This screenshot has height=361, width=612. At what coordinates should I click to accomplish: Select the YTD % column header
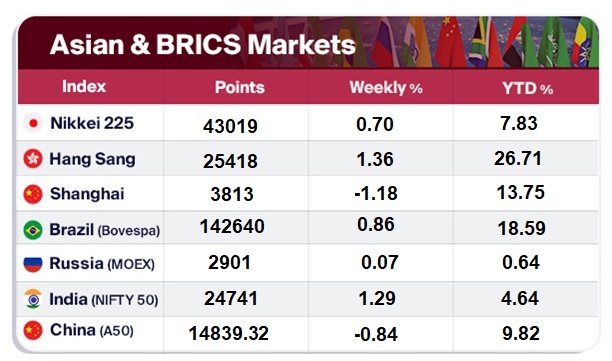pyautogui.click(x=527, y=89)
